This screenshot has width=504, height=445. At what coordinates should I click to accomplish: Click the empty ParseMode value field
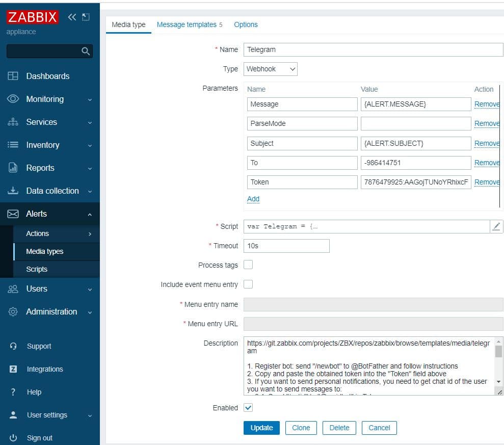click(x=416, y=123)
